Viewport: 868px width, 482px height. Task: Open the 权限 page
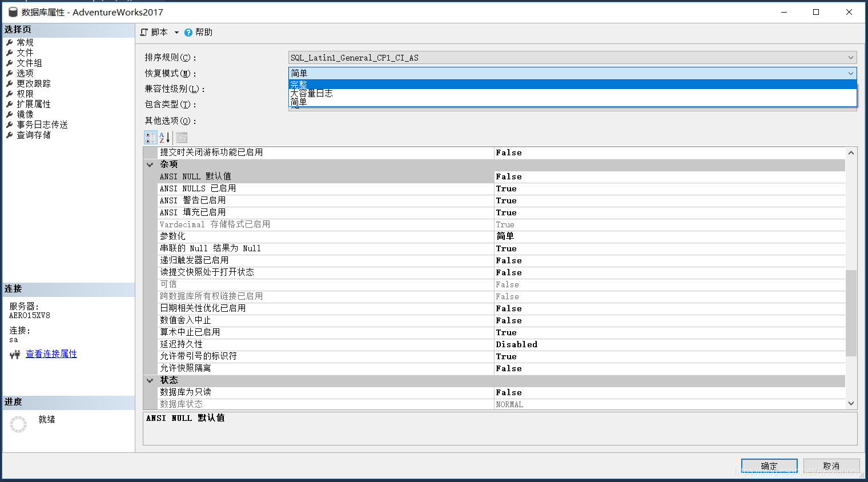click(25, 94)
